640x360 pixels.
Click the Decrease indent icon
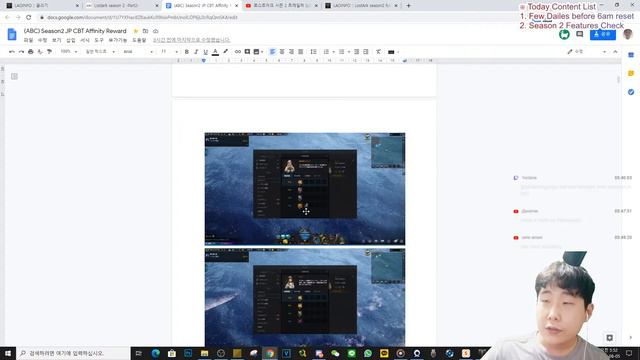(356, 52)
